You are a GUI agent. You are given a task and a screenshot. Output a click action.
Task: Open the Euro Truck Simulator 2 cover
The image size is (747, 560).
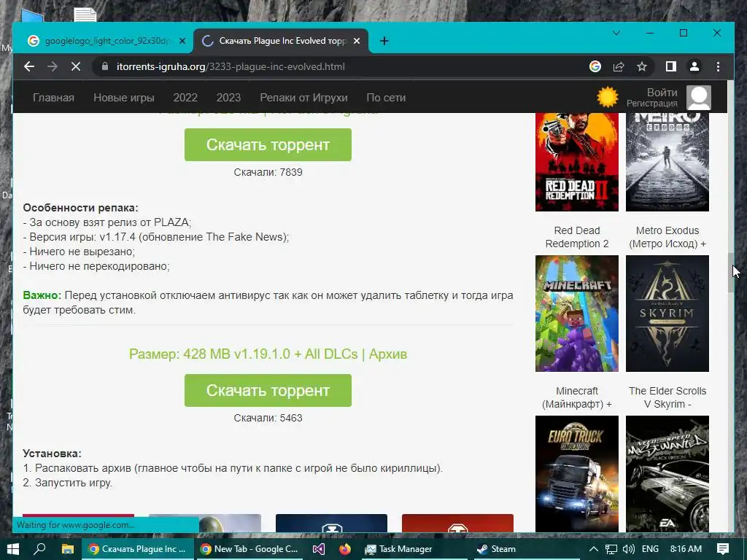[x=577, y=474]
